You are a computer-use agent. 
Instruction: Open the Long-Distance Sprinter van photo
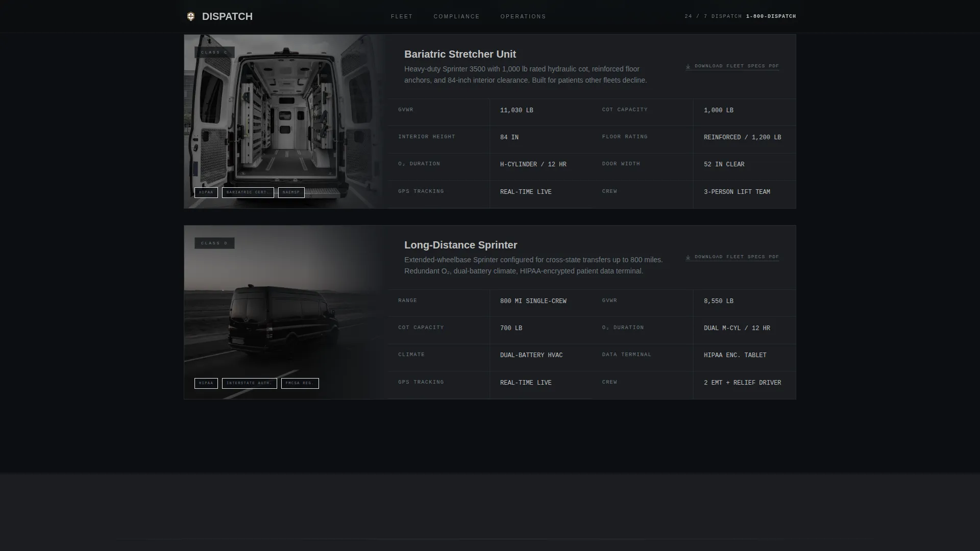pyautogui.click(x=286, y=312)
